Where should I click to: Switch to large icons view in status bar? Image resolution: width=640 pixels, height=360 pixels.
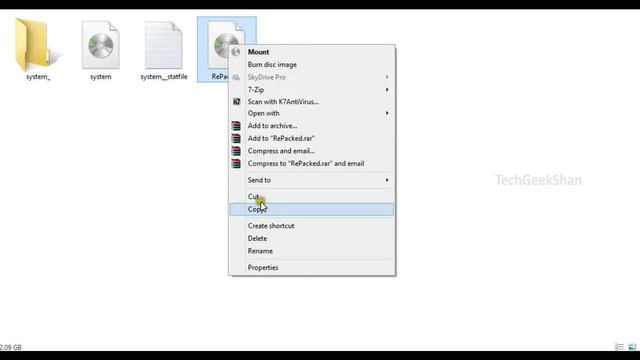coord(632,347)
